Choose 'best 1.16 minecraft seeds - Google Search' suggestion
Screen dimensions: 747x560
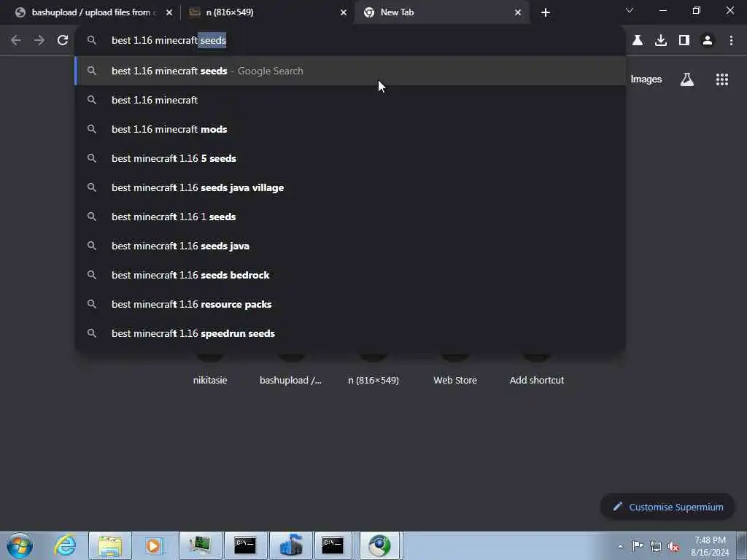coord(350,71)
